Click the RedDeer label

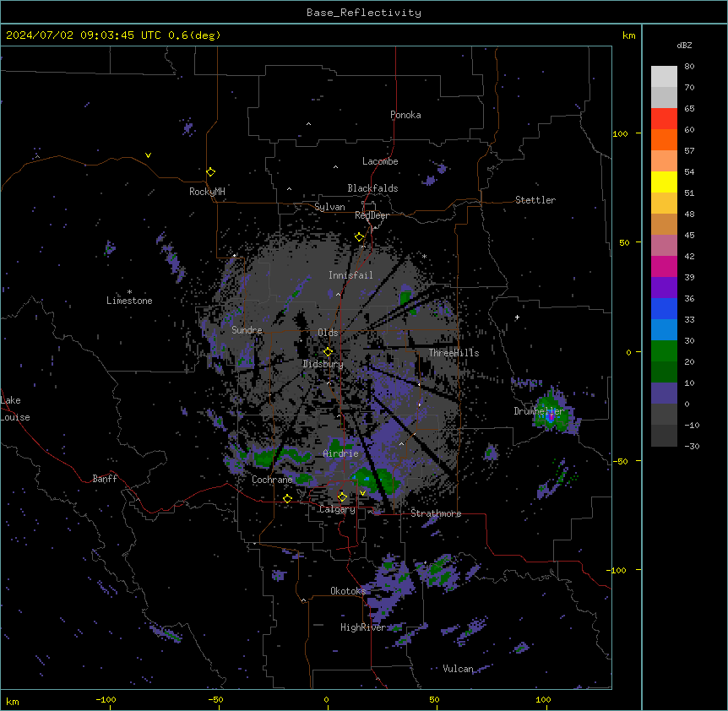click(x=372, y=215)
